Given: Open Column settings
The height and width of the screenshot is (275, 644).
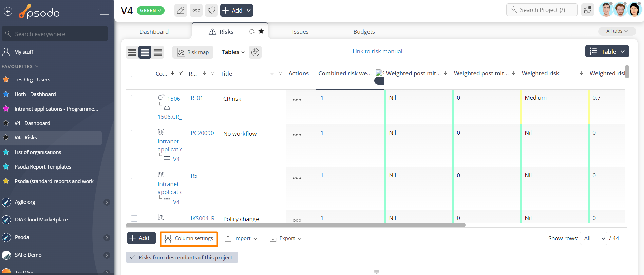Looking at the screenshot, I should tap(189, 238).
